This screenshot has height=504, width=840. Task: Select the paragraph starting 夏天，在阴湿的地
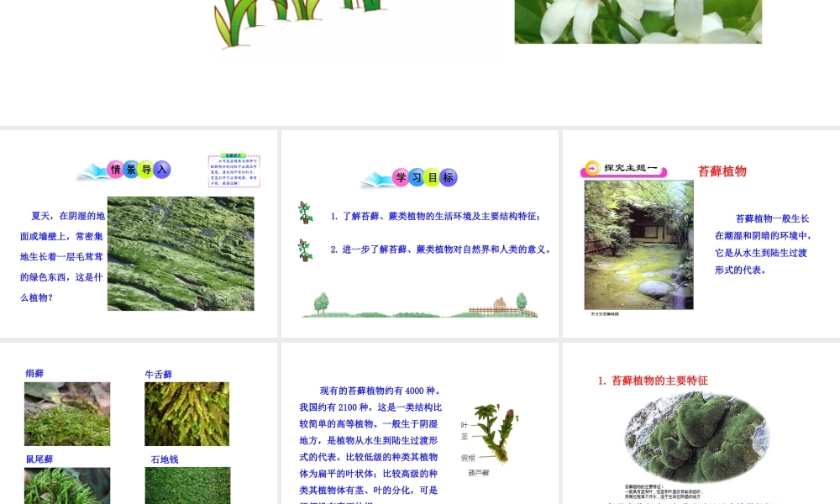pyautogui.click(x=62, y=256)
